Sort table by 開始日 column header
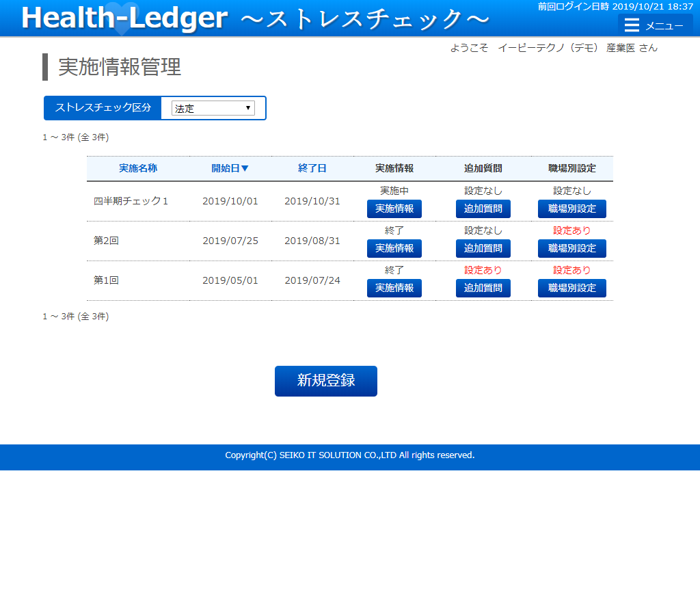Viewport: 700px width, 601px height. pyautogui.click(x=230, y=168)
